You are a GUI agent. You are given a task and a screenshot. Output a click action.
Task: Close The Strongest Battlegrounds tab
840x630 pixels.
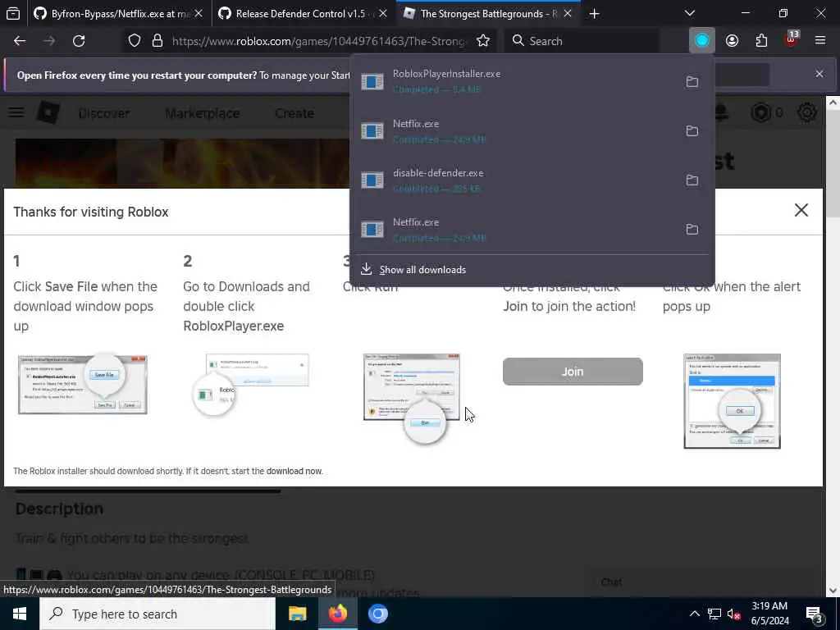pos(568,13)
